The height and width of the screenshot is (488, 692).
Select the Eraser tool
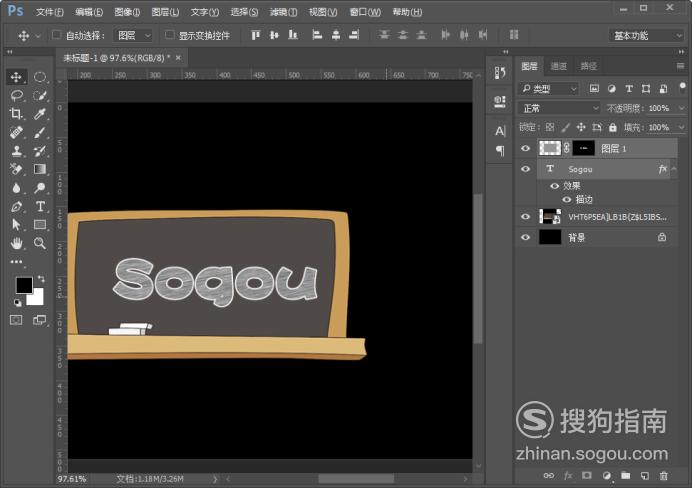click(x=16, y=169)
